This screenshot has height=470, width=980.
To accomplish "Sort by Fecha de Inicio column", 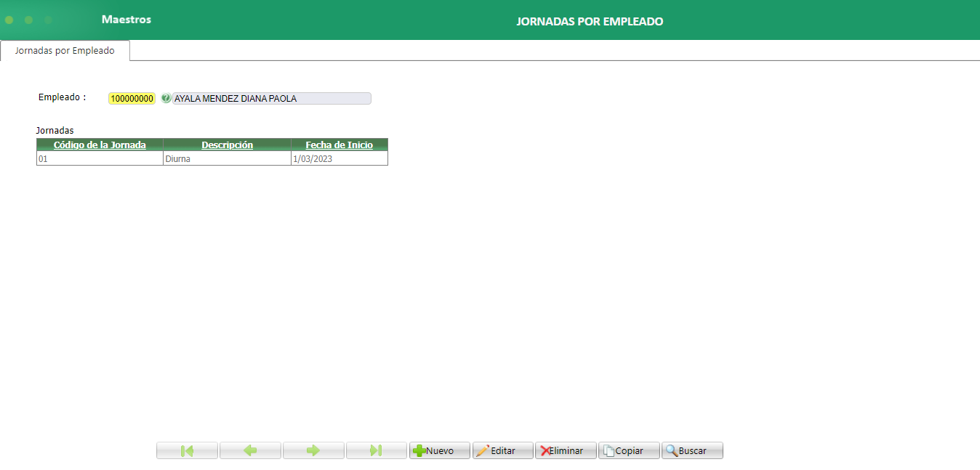I will [339, 145].
